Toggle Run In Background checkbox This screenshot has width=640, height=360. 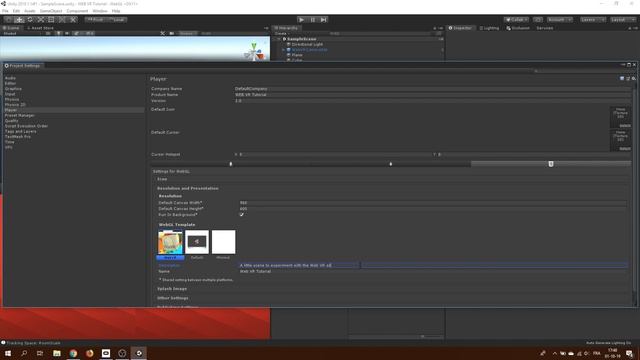tap(242, 214)
